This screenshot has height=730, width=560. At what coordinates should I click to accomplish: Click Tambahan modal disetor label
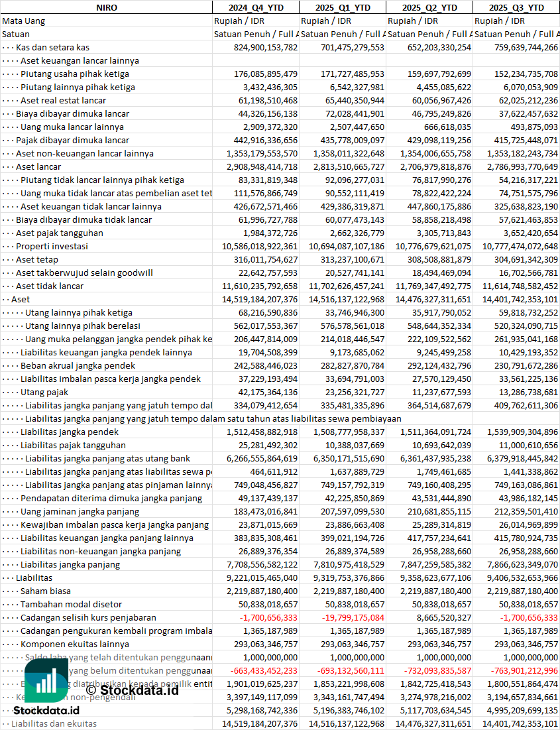pos(71,604)
